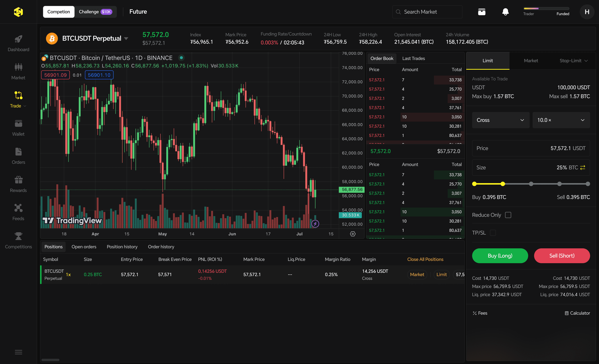
Task: Open the Feeds sidebar icon
Action: pyautogui.click(x=19, y=208)
